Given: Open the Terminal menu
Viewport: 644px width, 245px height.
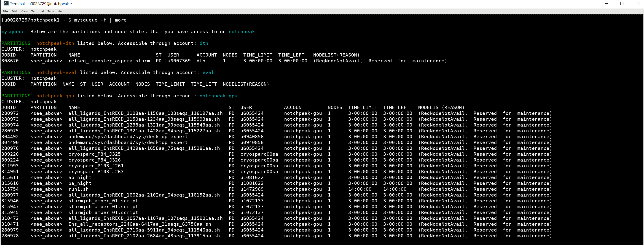Looking at the screenshot, I should point(37,11).
